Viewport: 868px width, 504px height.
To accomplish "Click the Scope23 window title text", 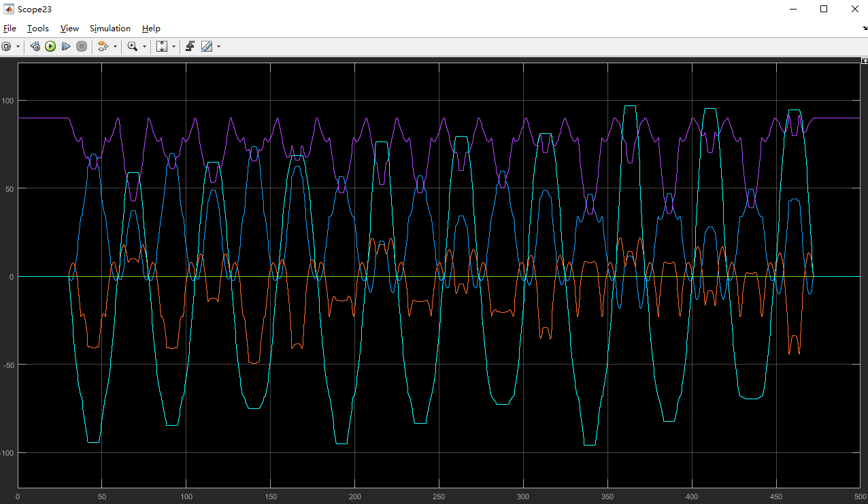I will point(35,10).
